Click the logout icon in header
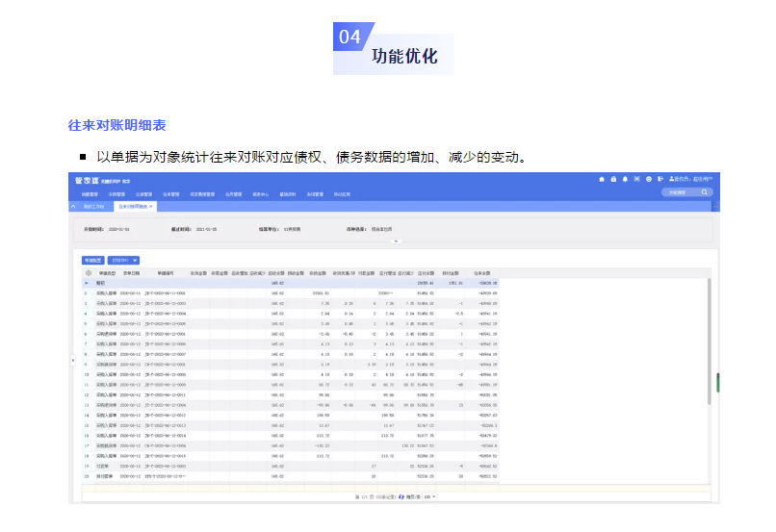 pyautogui.click(x=660, y=179)
